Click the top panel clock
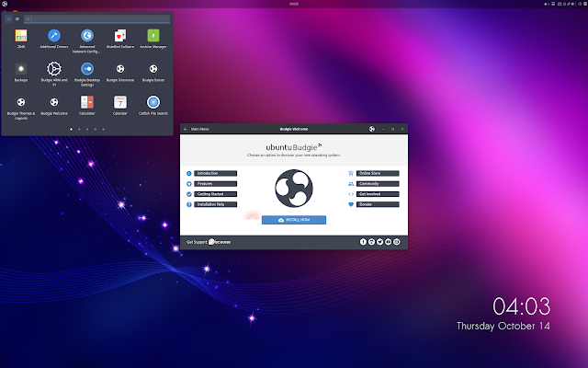Viewport: 588px width, 368px height. [294, 4]
